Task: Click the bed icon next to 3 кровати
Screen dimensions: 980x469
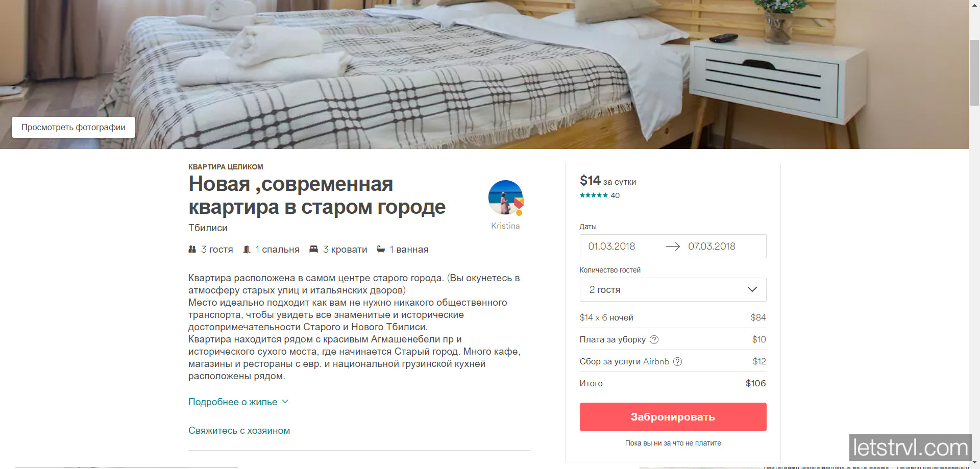Action: (x=313, y=249)
